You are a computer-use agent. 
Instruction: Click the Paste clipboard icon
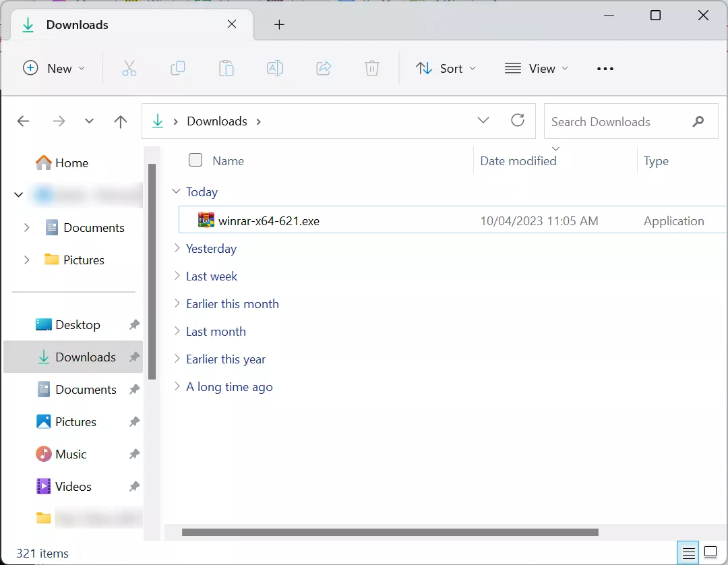(x=226, y=68)
